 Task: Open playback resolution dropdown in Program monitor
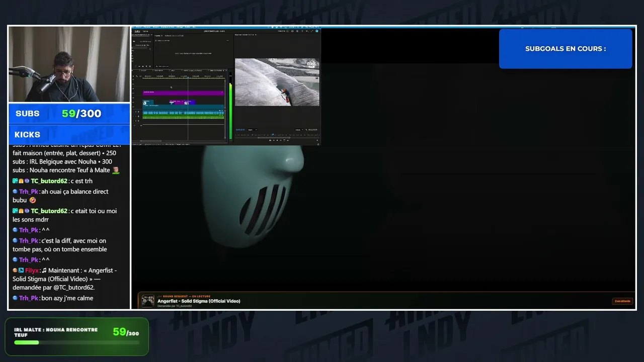[x=299, y=130]
